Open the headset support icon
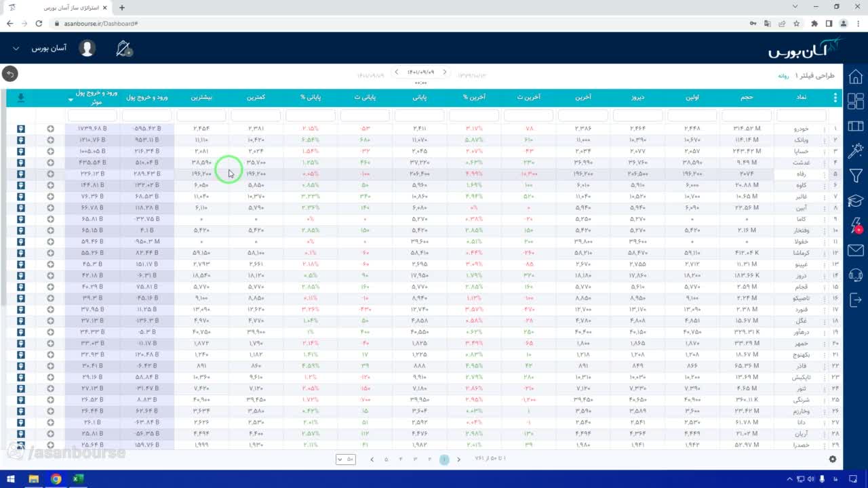Viewport: 868px width, 488px height. tap(856, 274)
